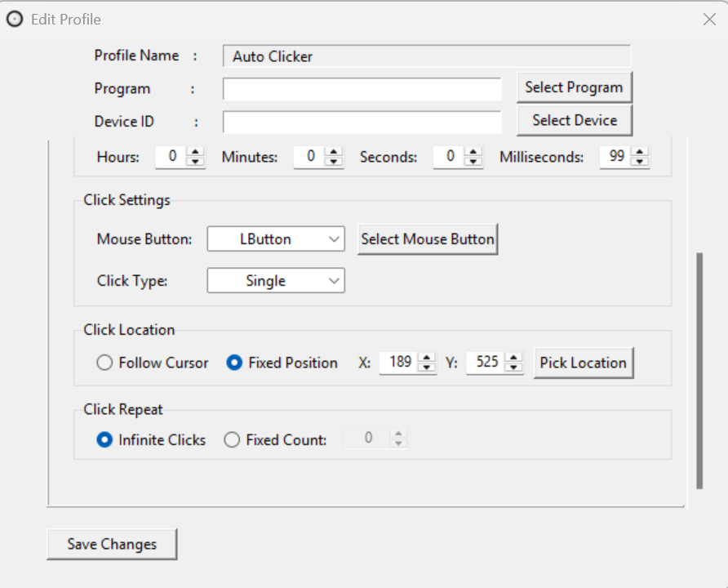Decrease the Hours value with down arrow

click(195, 161)
